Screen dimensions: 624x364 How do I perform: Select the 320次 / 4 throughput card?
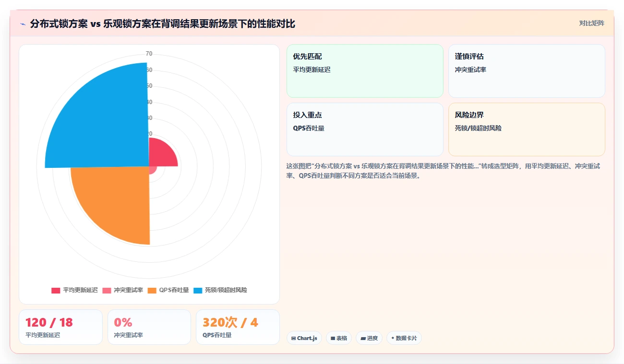tap(238, 327)
